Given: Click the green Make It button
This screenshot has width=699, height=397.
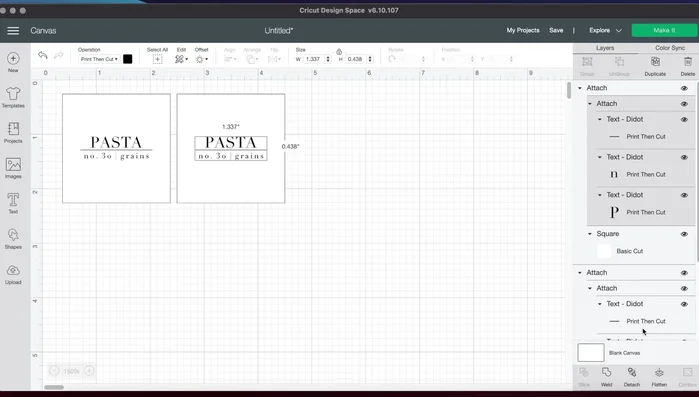Looking at the screenshot, I should (x=664, y=30).
